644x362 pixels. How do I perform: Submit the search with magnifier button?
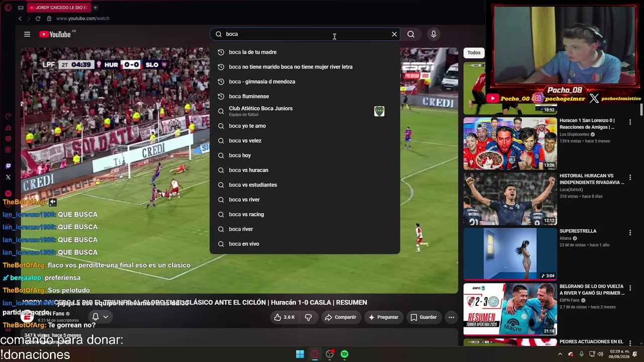point(411,34)
